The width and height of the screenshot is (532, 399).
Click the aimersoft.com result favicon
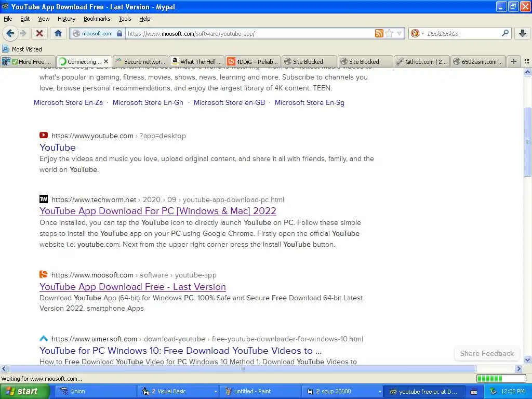(x=44, y=339)
